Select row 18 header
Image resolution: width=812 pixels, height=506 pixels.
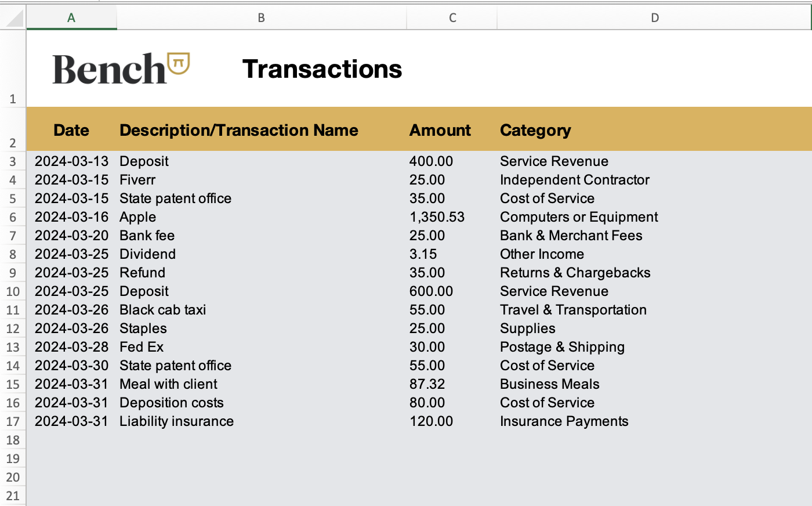(x=13, y=440)
